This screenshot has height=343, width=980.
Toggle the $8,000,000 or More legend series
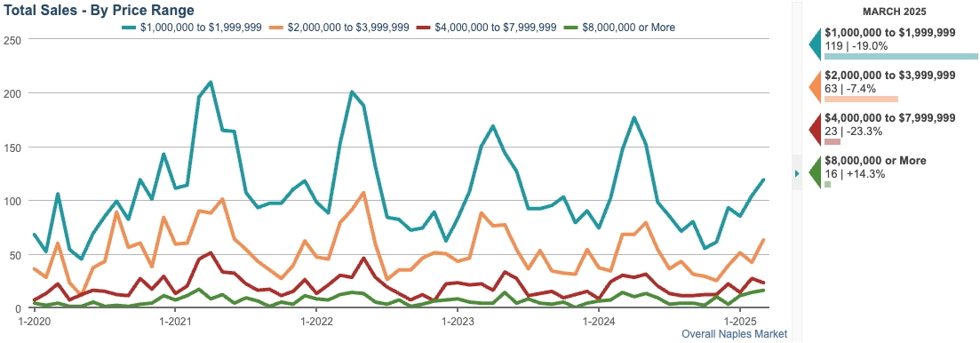pyautogui.click(x=618, y=28)
